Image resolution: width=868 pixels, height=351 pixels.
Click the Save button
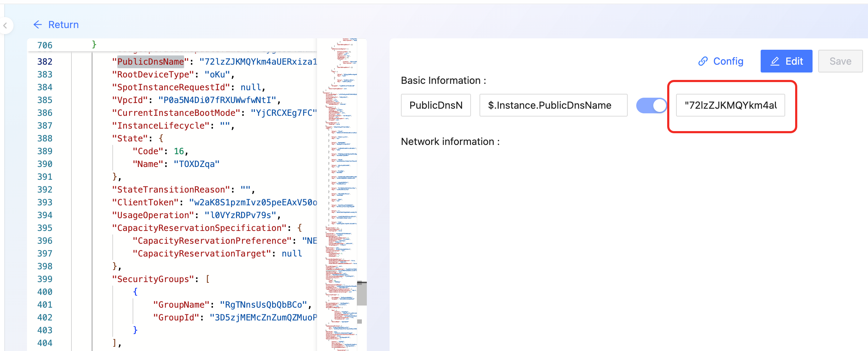840,61
